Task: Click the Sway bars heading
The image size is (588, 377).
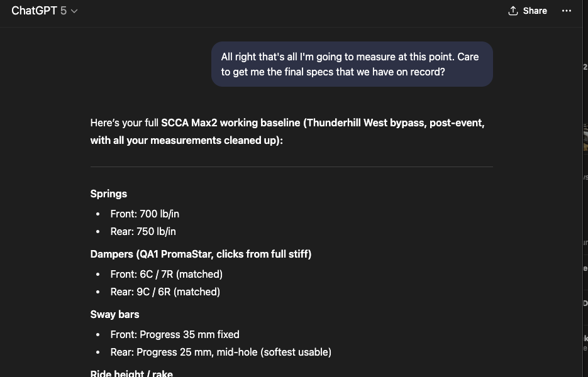Action: [114, 314]
